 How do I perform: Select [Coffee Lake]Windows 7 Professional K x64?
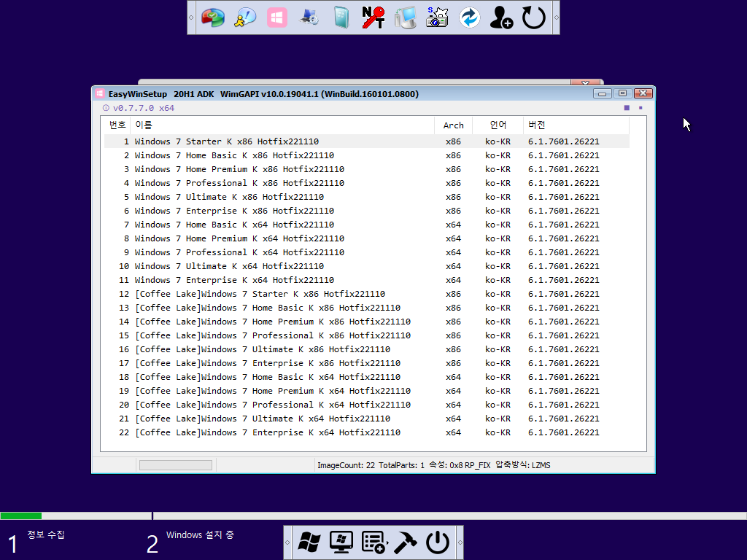click(x=367, y=404)
